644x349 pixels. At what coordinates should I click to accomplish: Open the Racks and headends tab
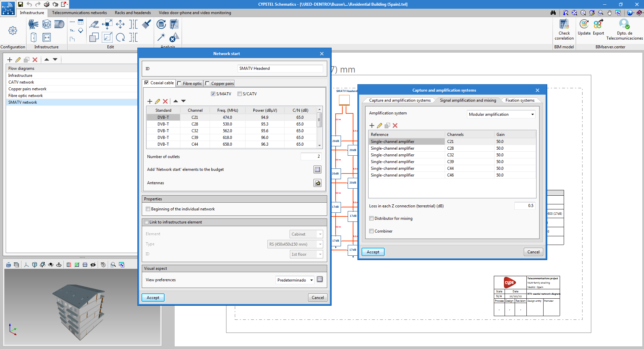point(133,13)
